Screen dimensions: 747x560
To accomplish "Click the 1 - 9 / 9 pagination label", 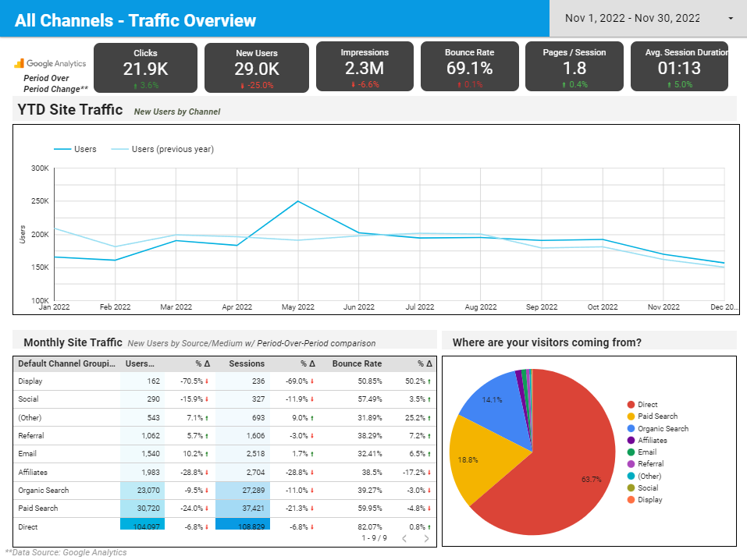I will (x=375, y=538).
